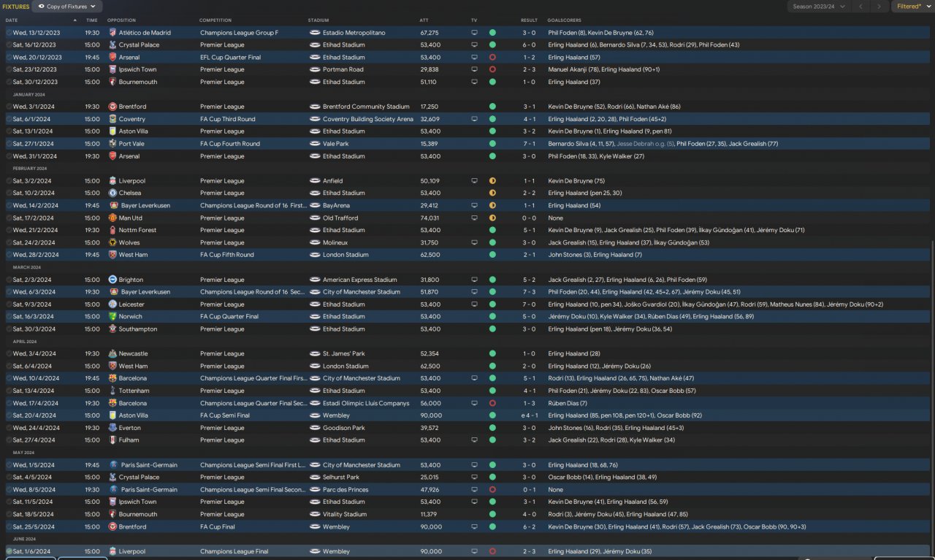Sort fixtures by the Date column header
935x560 pixels.
click(12, 20)
